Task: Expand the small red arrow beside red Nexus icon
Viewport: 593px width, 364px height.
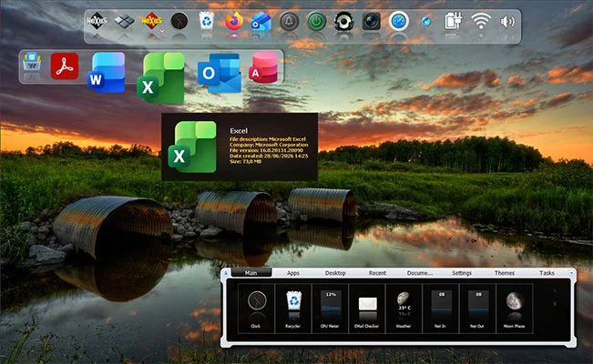Action: [x=162, y=31]
